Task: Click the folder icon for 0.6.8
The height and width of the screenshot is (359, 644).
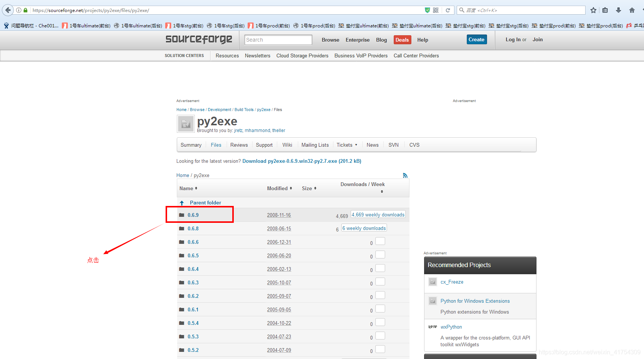Action: tap(182, 228)
